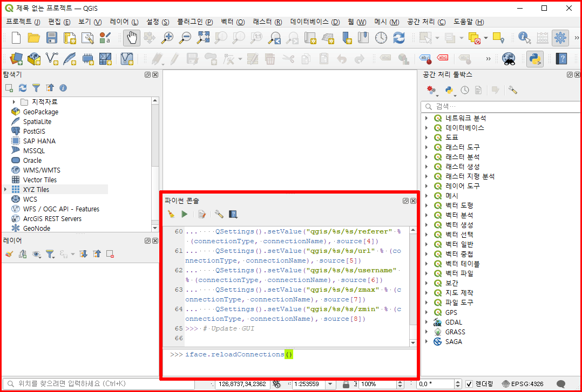Open the 벡터 menu
The width and height of the screenshot is (582, 392).
[x=233, y=22]
